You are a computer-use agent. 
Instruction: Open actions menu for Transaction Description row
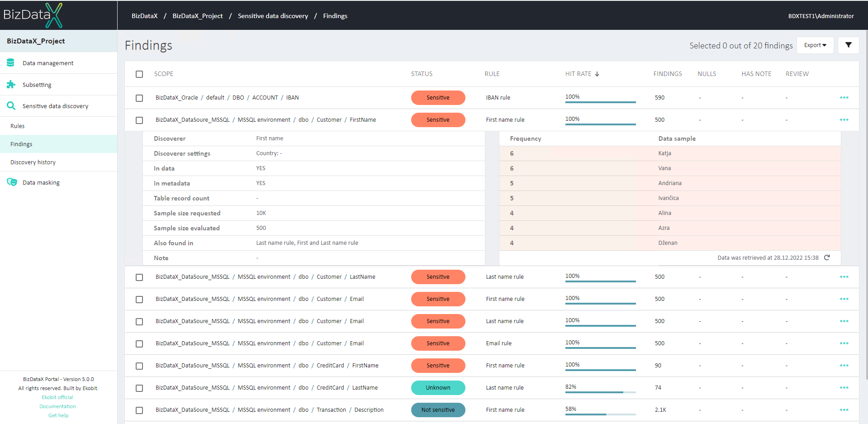coord(844,410)
